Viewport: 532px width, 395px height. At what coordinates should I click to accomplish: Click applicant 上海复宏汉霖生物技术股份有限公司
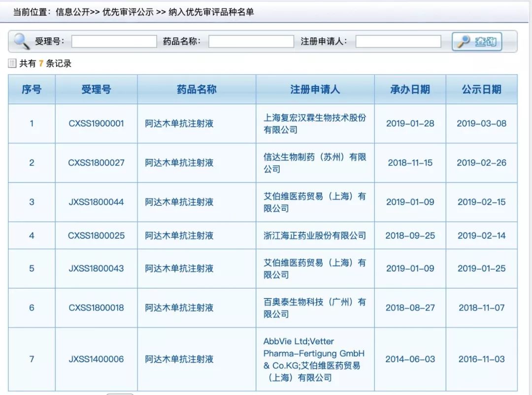click(x=315, y=124)
